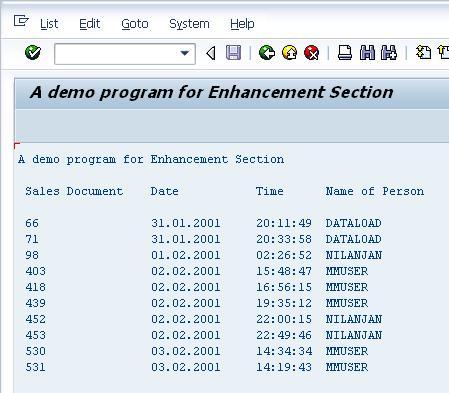449x393 pixels.
Task: Click the time value 22:00:15
Action: point(284,319)
